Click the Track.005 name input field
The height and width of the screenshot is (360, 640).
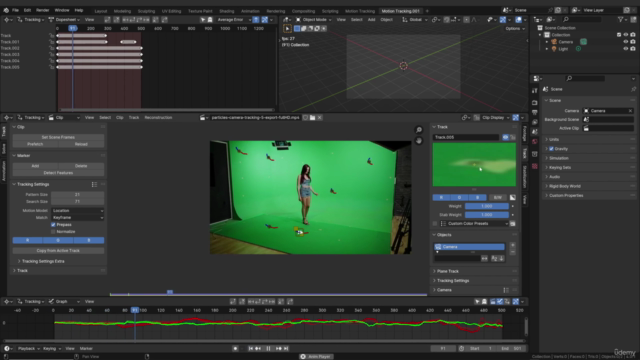pos(466,137)
